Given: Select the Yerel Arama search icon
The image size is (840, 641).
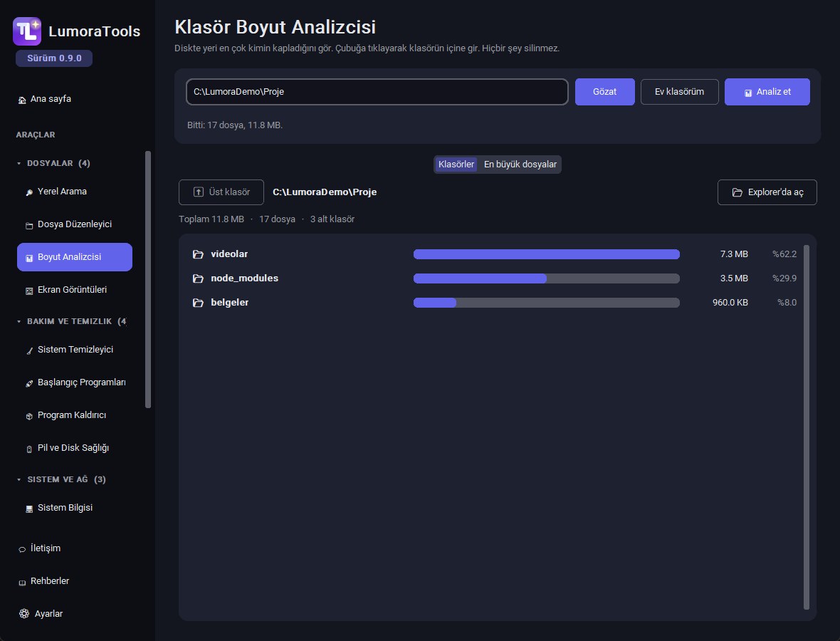Looking at the screenshot, I should coord(29,192).
